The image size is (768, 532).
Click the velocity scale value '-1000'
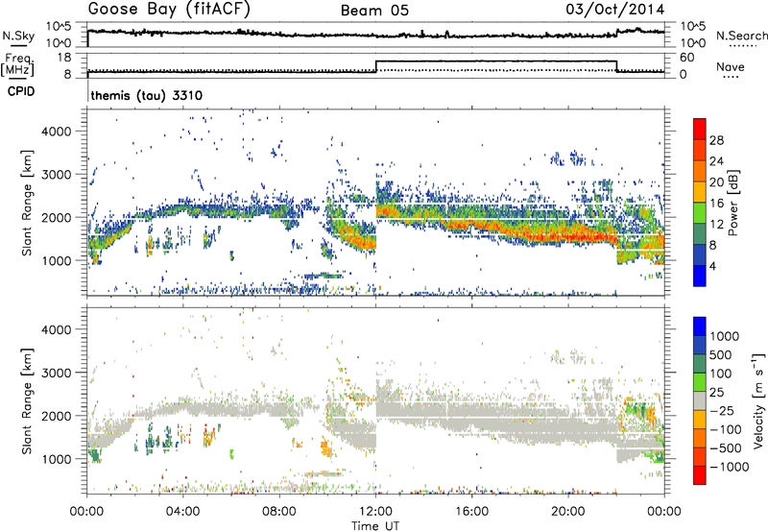729,467
